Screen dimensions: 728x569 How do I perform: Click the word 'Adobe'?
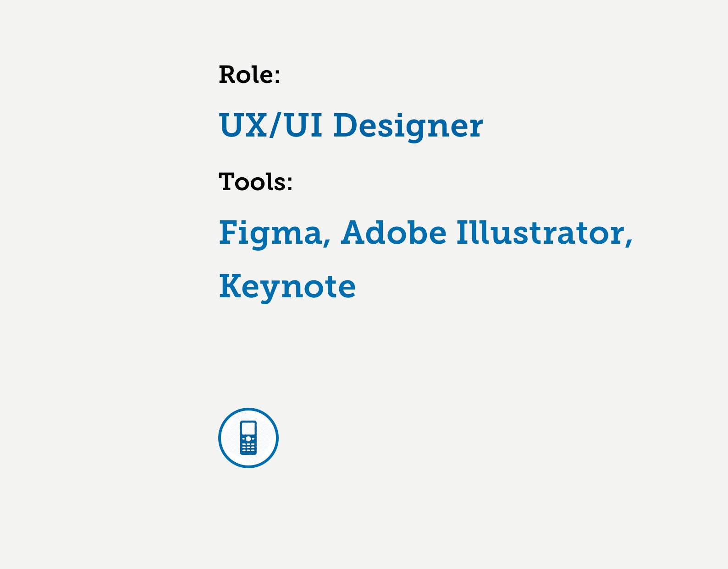pyautogui.click(x=394, y=232)
